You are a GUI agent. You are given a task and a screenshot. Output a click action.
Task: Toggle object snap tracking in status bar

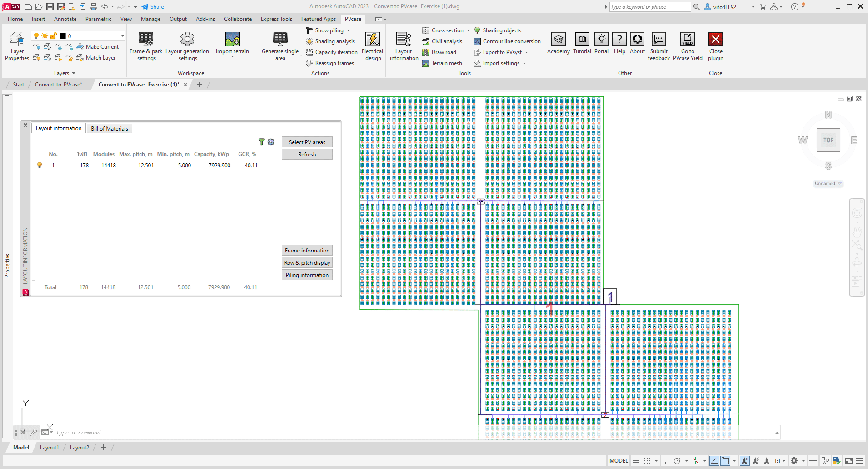pyautogui.click(x=714, y=461)
